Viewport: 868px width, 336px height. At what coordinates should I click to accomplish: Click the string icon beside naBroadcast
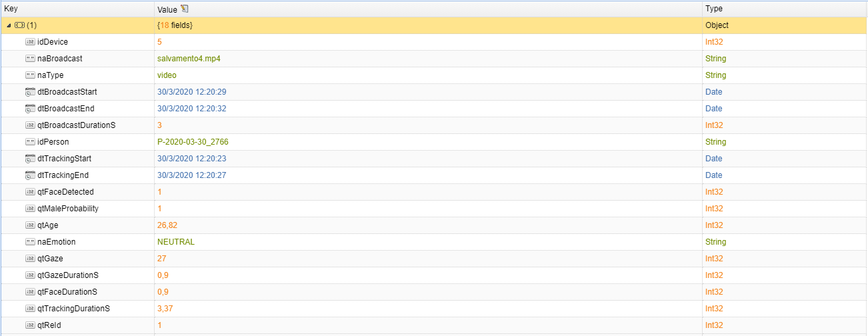point(30,59)
